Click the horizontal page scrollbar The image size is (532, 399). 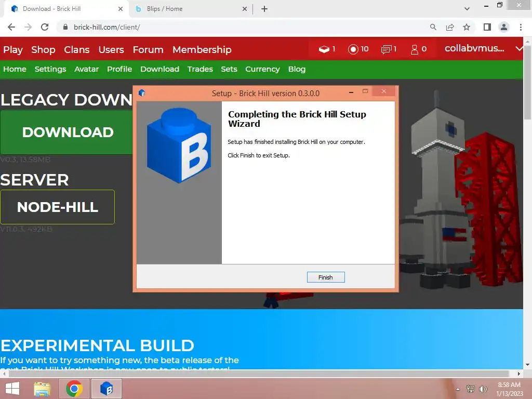coord(259,374)
